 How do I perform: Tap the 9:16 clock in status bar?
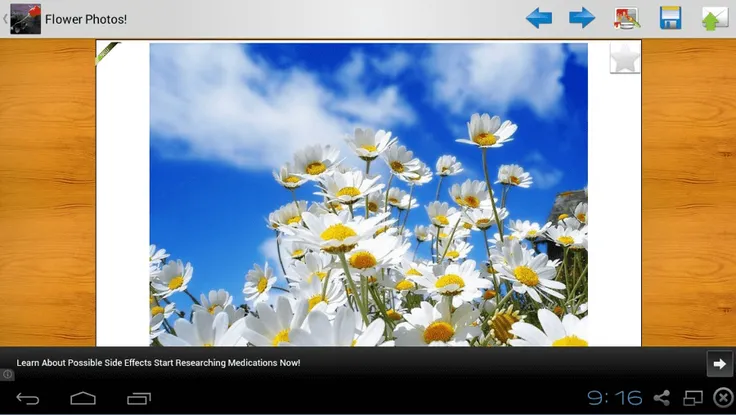614,398
